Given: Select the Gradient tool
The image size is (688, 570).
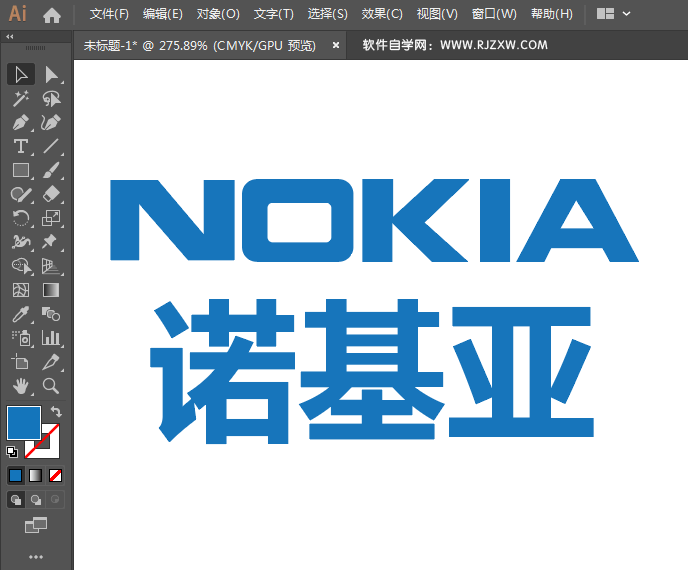Looking at the screenshot, I should (x=51, y=290).
